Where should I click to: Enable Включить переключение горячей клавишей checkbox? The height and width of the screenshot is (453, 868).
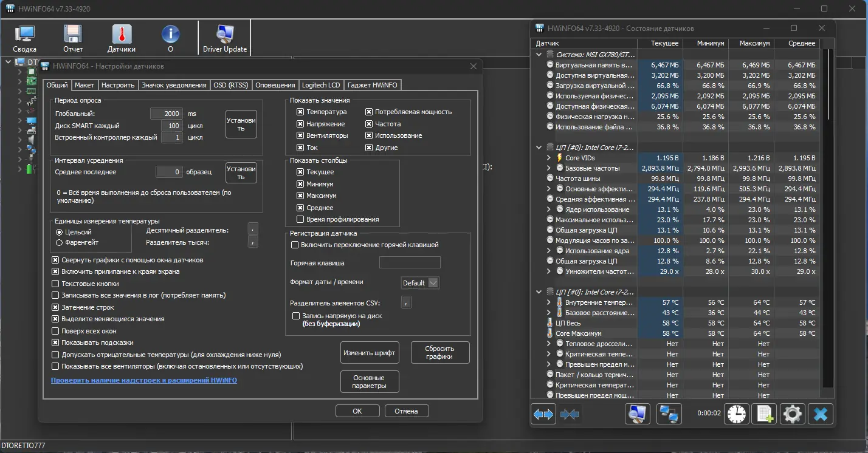tap(295, 245)
